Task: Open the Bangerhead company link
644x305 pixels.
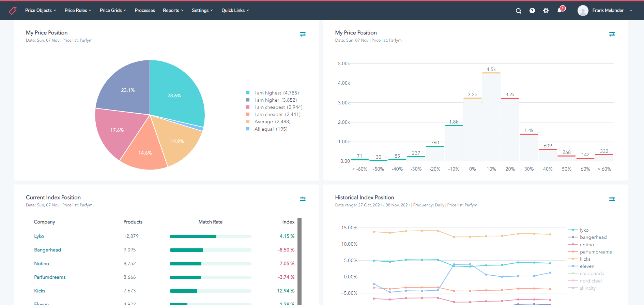Action: click(x=47, y=250)
